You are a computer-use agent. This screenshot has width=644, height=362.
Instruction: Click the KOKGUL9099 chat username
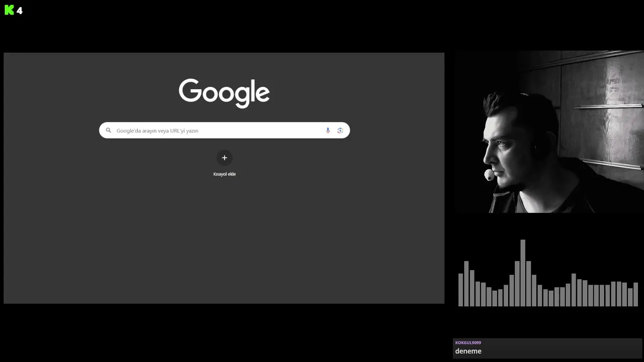pyautogui.click(x=468, y=343)
